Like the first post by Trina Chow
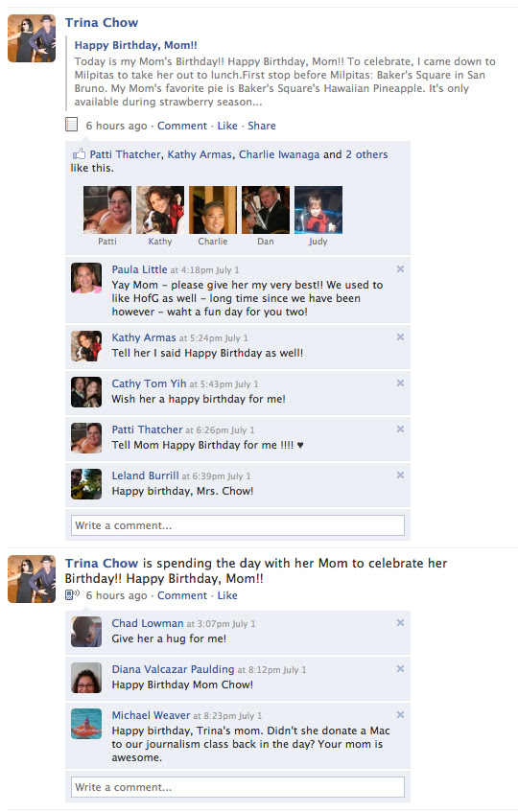Image resolution: width=518 pixels, height=812 pixels. [x=227, y=126]
